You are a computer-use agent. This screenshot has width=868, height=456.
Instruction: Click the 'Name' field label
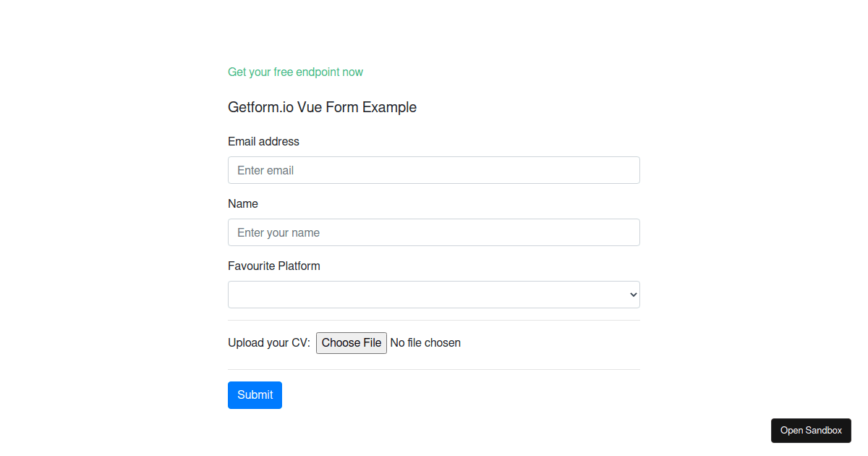coord(243,203)
